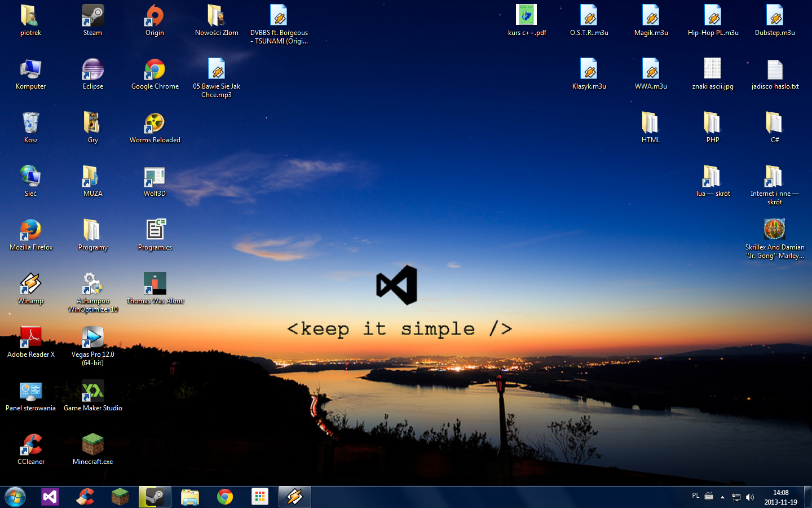The height and width of the screenshot is (508, 812).
Task: Show hidden system tray icons
Action: point(722,497)
